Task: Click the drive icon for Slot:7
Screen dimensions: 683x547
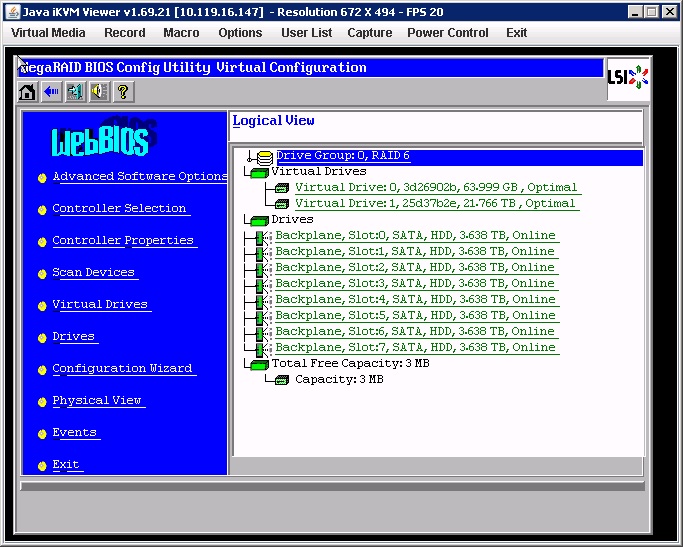Action: click(x=263, y=349)
